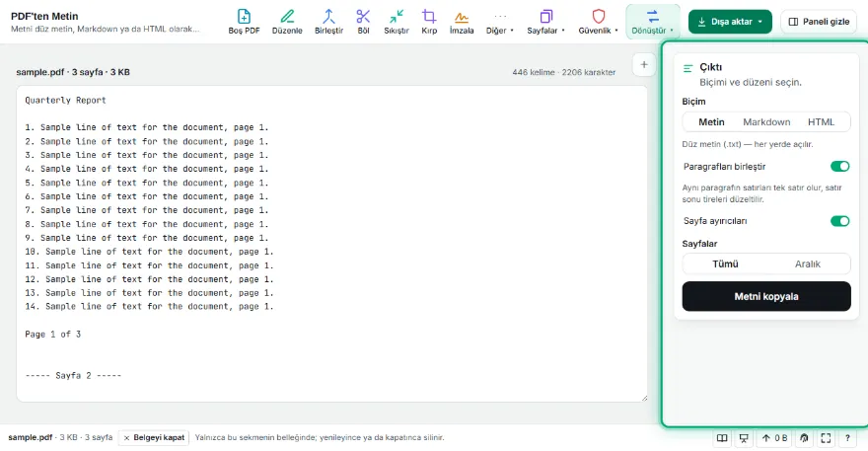Switch to the Markdown format tab
Image resolution: width=868 pixels, height=451 pixels.
click(x=766, y=122)
